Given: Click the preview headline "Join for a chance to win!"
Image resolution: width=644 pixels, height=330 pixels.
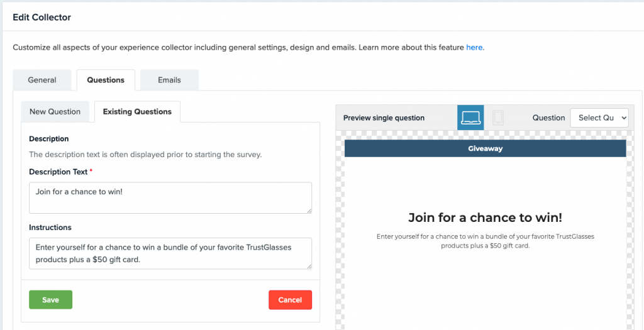Looking at the screenshot, I should [485, 217].
